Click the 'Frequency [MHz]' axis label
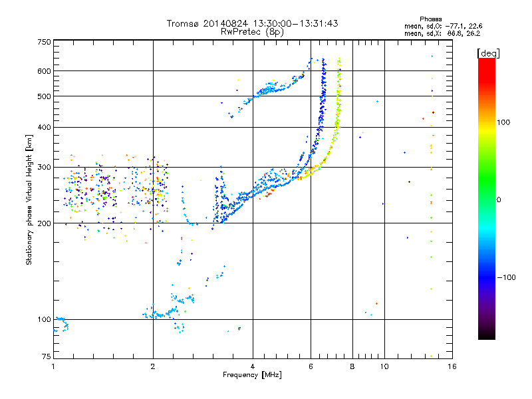The height and width of the screenshot is (399, 532). click(252, 375)
